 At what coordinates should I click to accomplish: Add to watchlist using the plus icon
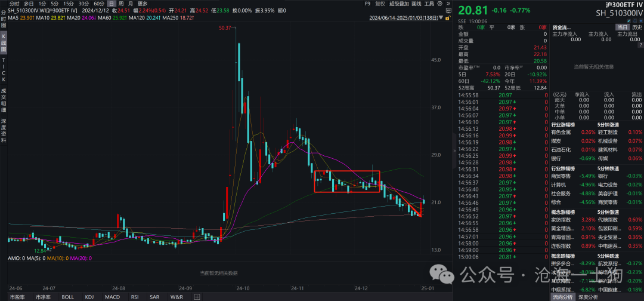[641, 20]
